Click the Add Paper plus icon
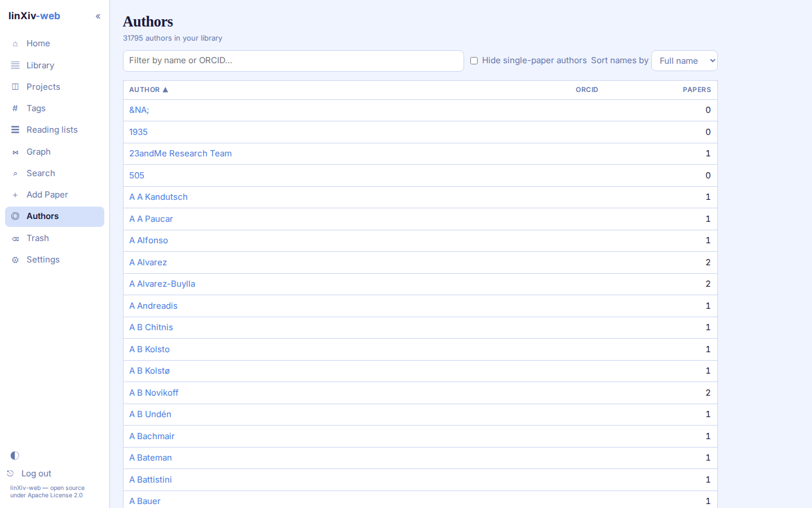 point(15,195)
